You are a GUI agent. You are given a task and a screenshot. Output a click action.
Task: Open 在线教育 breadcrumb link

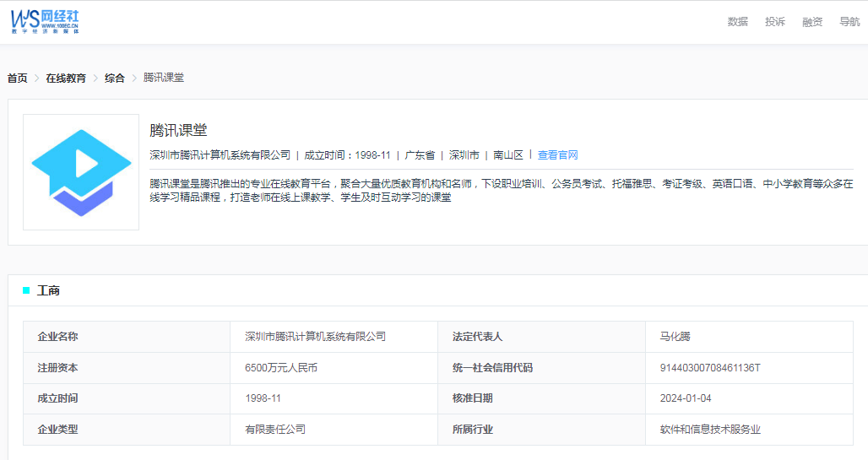pyautogui.click(x=66, y=78)
